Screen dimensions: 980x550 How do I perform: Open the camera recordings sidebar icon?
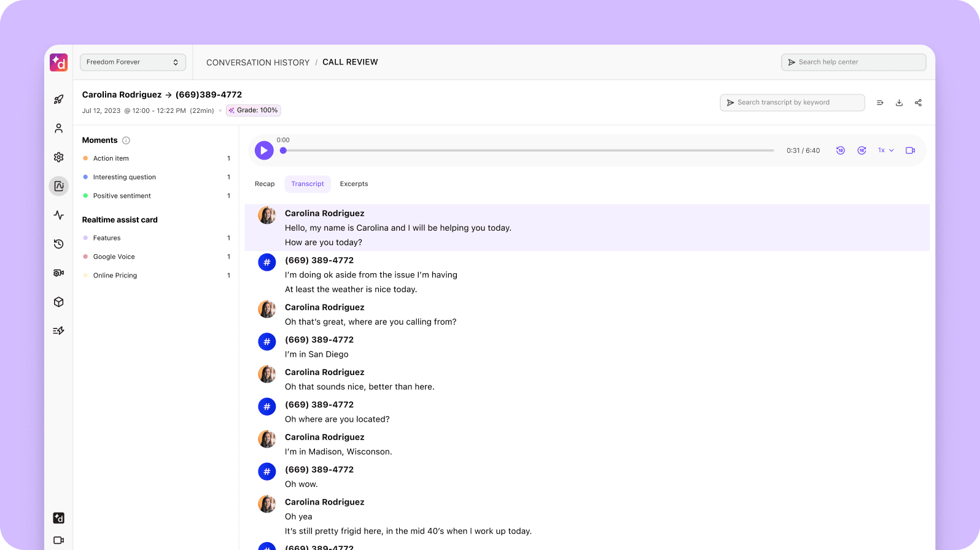[x=58, y=273]
